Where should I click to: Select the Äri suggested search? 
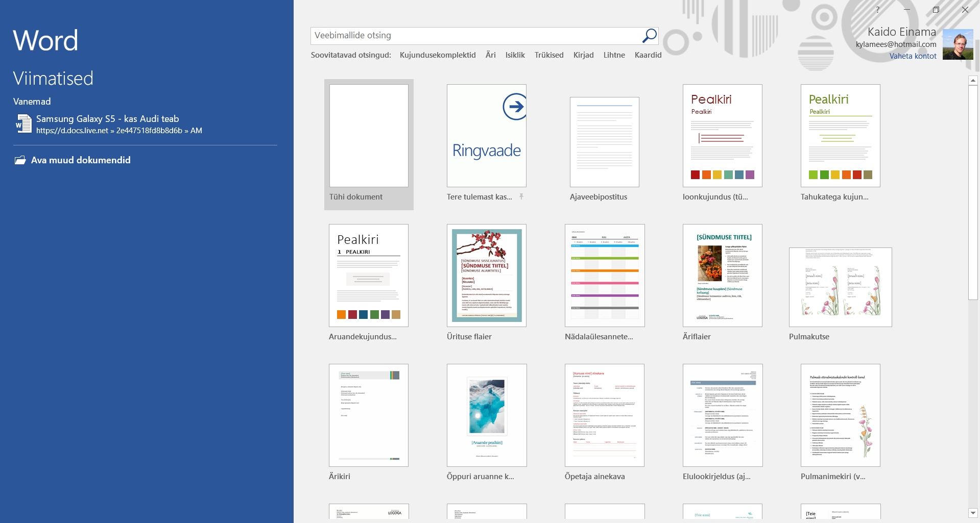pos(491,55)
